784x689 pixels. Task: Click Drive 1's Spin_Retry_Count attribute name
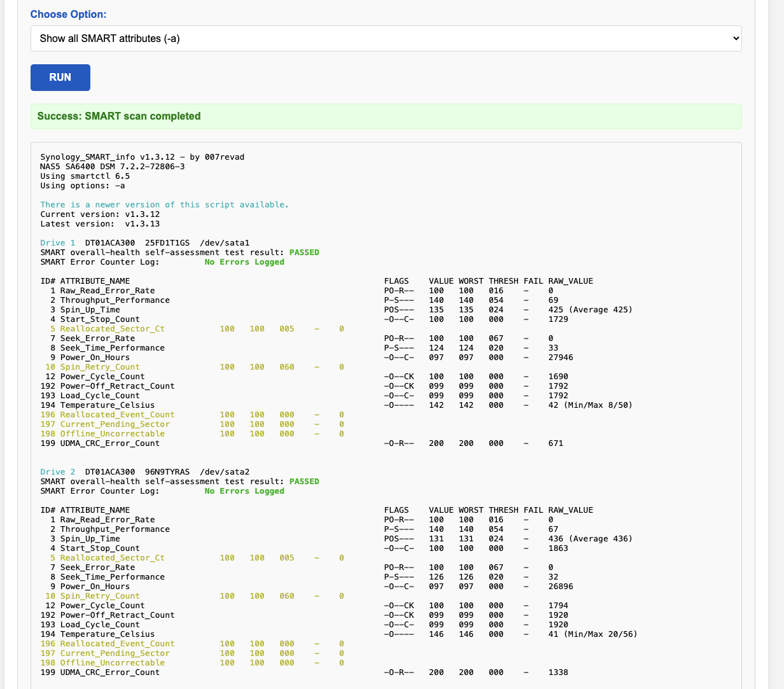tap(100, 367)
